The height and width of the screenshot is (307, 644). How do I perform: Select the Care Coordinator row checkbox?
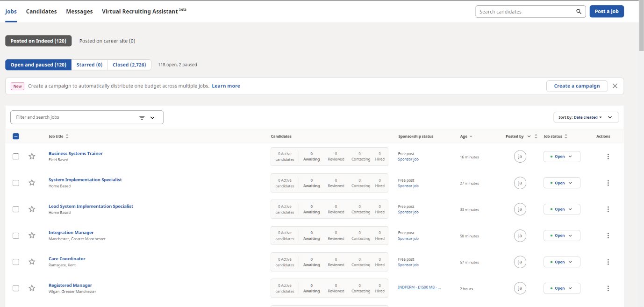click(x=16, y=262)
